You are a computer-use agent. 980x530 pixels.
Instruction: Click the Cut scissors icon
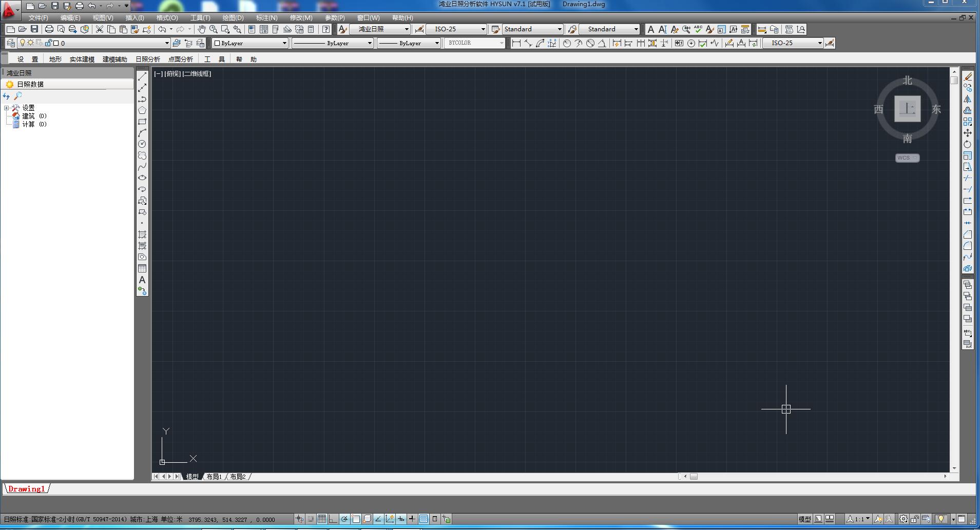point(100,29)
